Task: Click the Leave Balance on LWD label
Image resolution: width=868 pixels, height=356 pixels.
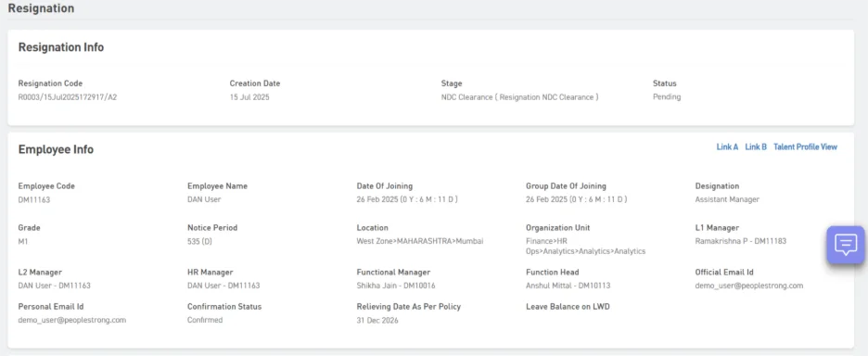Action: click(x=568, y=306)
